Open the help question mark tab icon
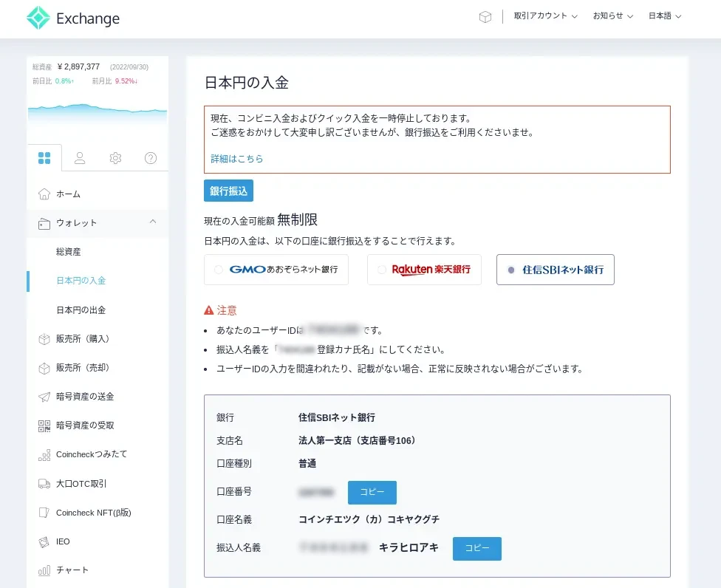The height and width of the screenshot is (588, 721). pyautogui.click(x=151, y=158)
